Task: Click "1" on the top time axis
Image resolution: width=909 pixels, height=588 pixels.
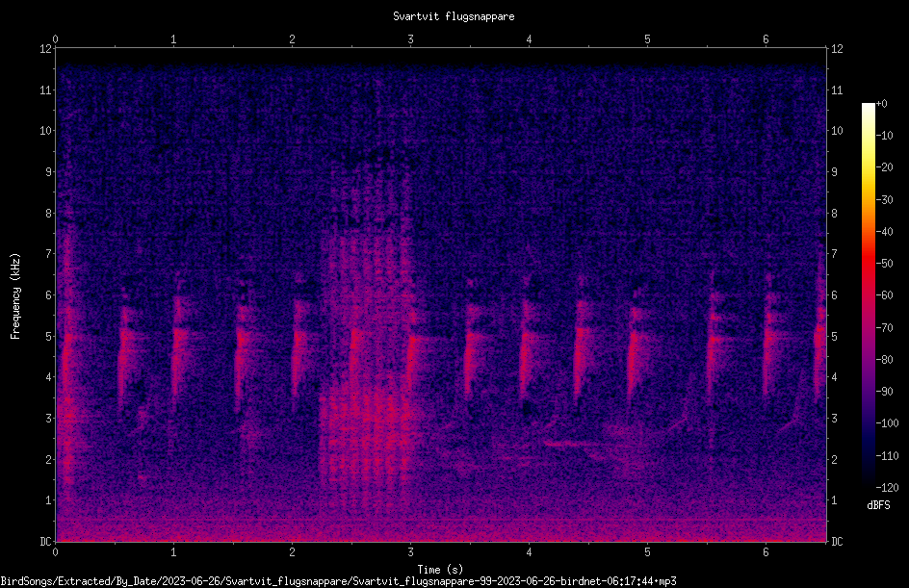Action: coord(173,39)
